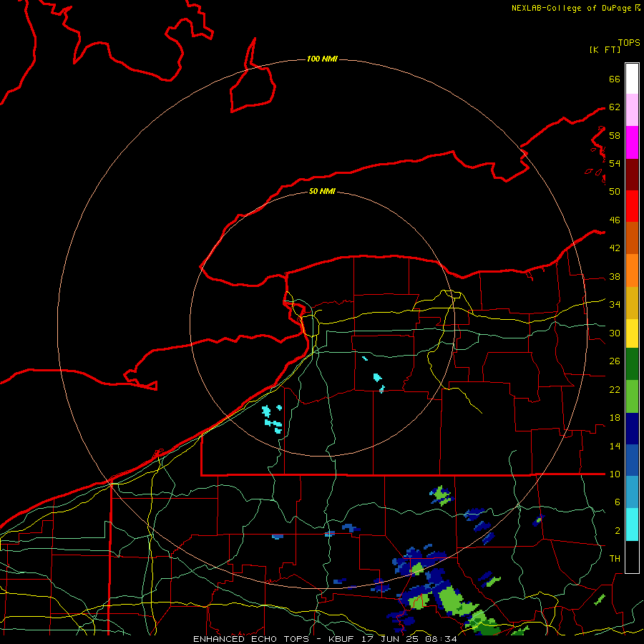Click the "50 NMI" range ring label
This screenshot has width=644, height=644.
coord(322,191)
